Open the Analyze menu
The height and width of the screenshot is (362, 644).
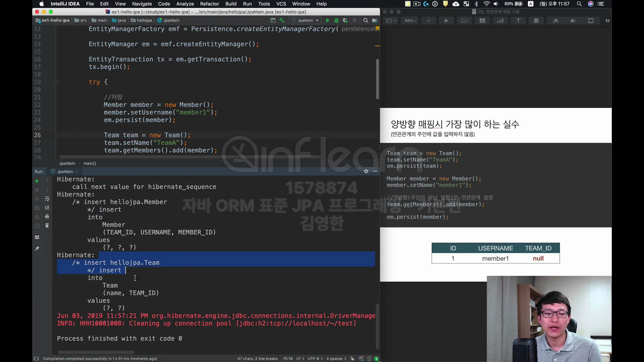coord(185,4)
